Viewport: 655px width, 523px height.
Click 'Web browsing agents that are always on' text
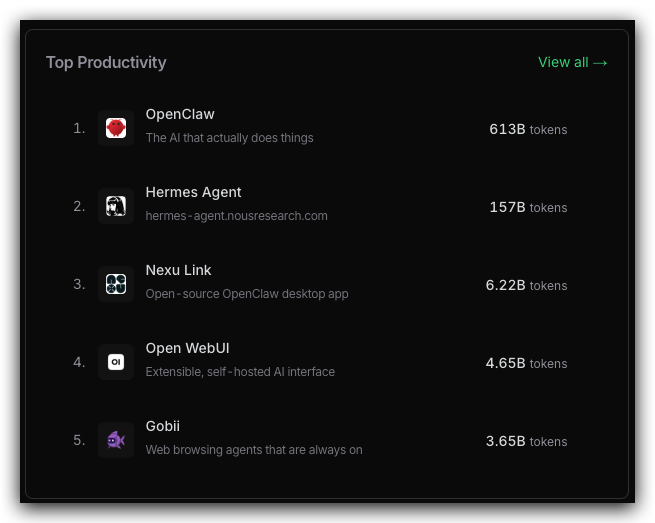[x=254, y=450]
